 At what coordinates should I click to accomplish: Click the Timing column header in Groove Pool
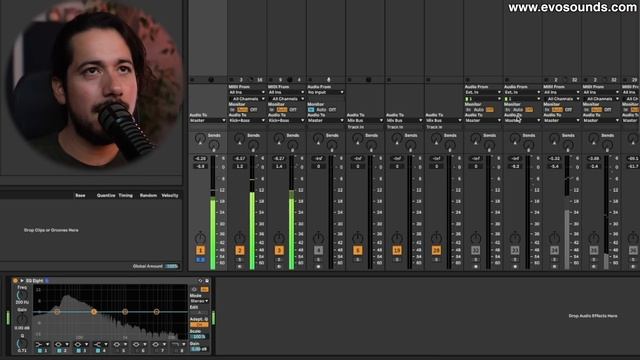[x=126, y=196]
